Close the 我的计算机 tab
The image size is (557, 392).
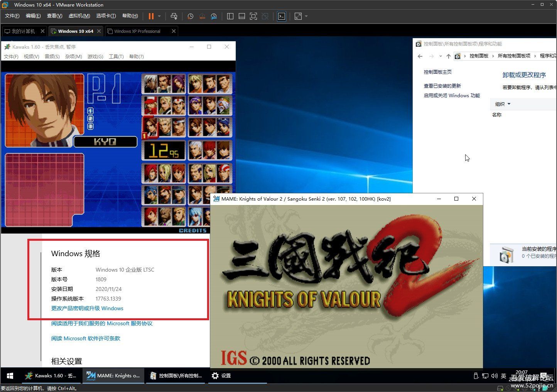pyautogui.click(x=42, y=31)
